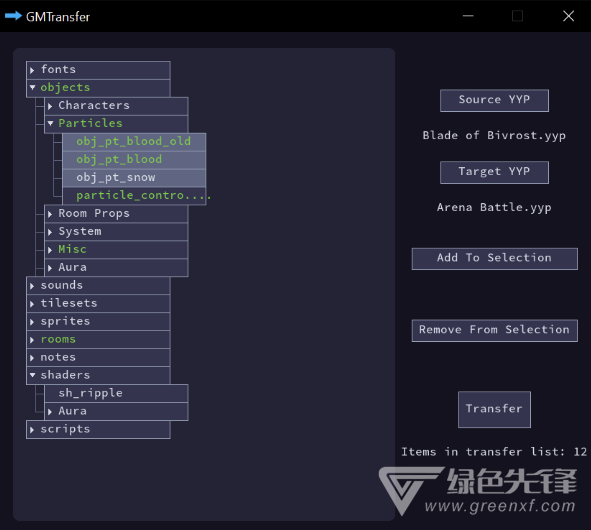Select the rooms folder row
Viewport: 591px width, 530px height.
click(x=98, y=340)
